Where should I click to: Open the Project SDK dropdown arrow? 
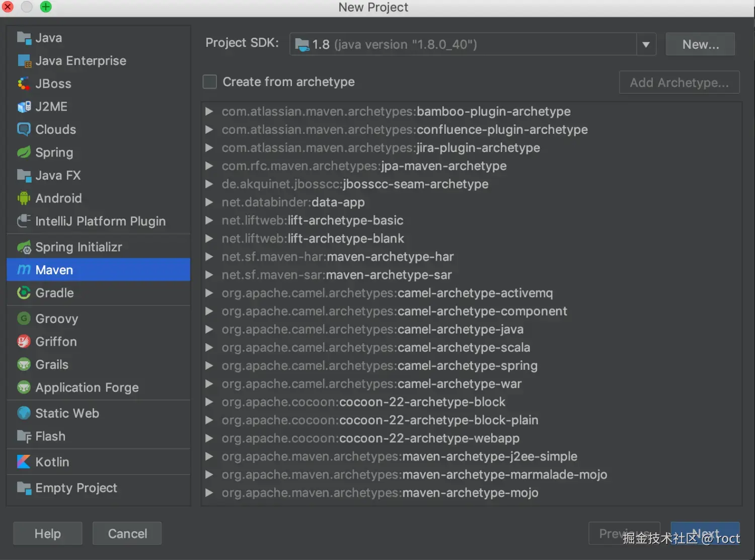[x=646, y=45]
